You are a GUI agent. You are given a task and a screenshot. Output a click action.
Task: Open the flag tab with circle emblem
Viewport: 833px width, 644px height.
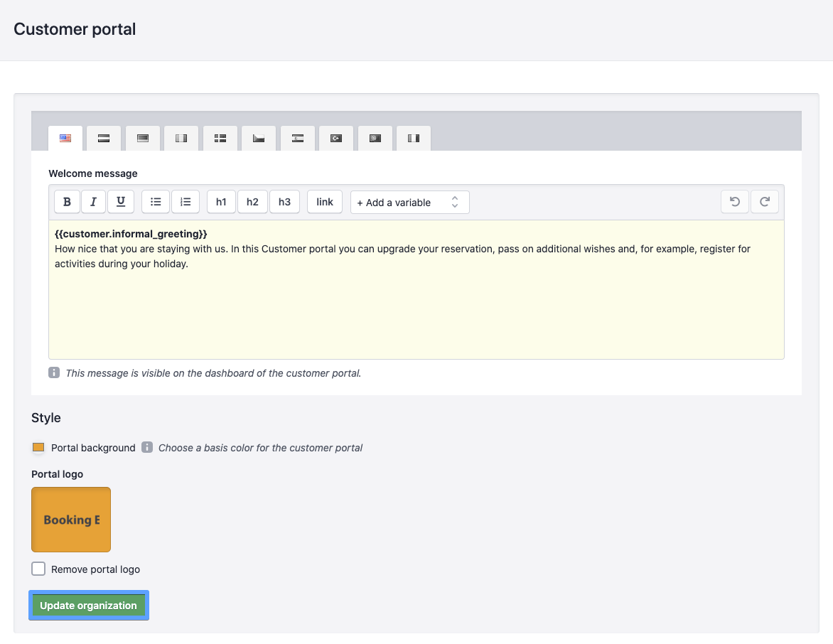(x=375, y=138)
